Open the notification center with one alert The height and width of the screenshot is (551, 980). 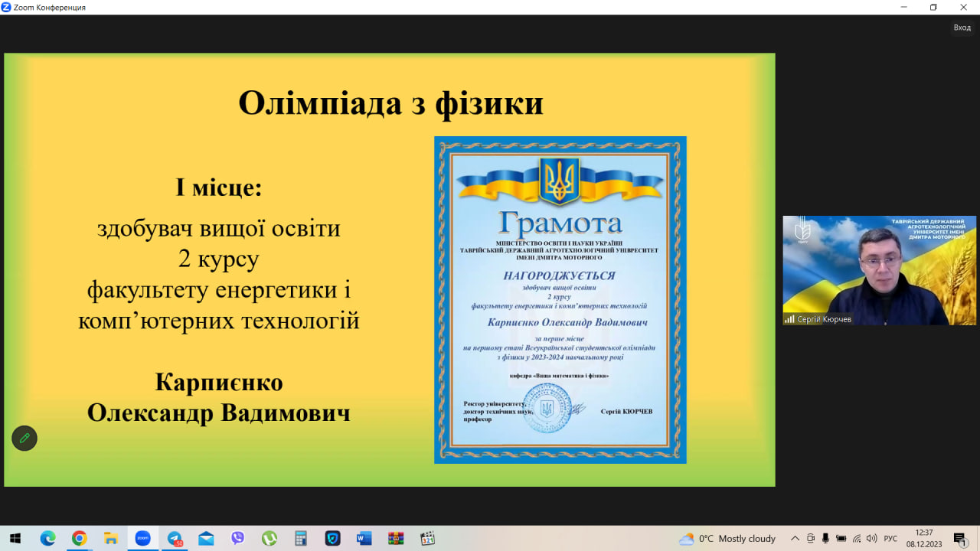tap(960, 538)
